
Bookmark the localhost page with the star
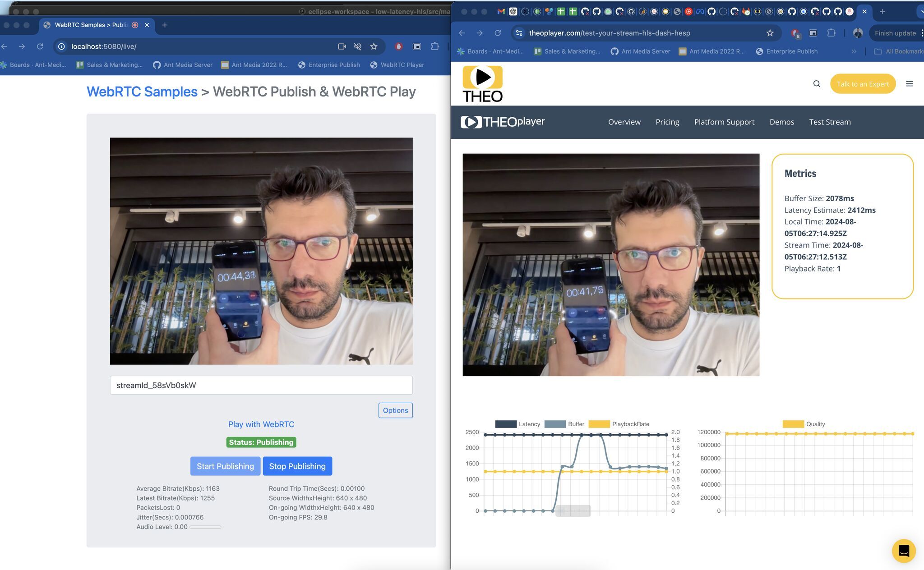click(374, 46)
